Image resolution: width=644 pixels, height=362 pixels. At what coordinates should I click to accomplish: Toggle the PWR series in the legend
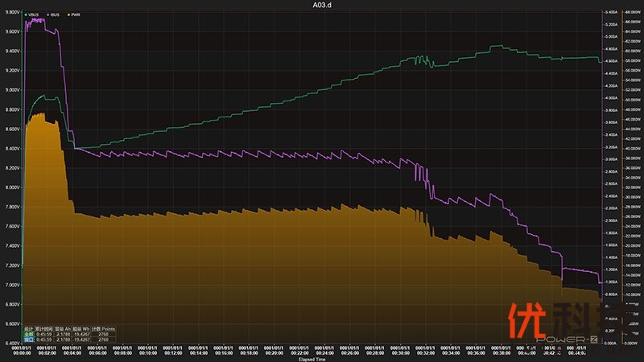[75, 14]
